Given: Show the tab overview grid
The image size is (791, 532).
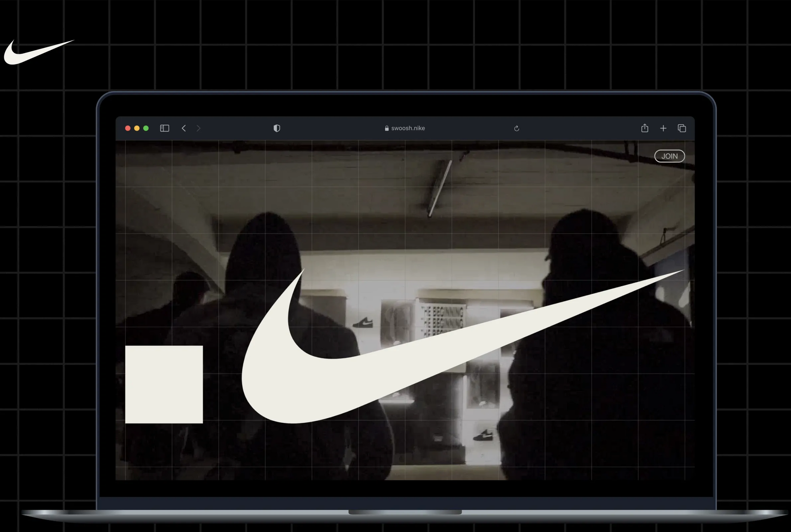Looking at the screenshot, I should [681, 128].
